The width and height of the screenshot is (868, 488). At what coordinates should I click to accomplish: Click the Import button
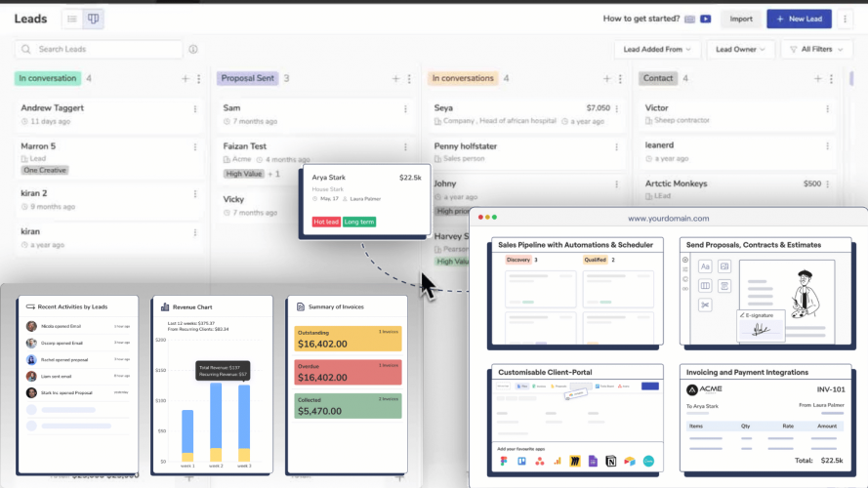741,19
